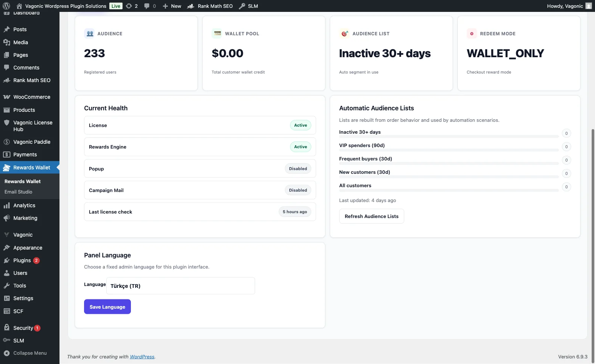Click the 'Last updated: 4 days ago' text
The height and width of the screenshot is (364, 595).
[367, 201]
